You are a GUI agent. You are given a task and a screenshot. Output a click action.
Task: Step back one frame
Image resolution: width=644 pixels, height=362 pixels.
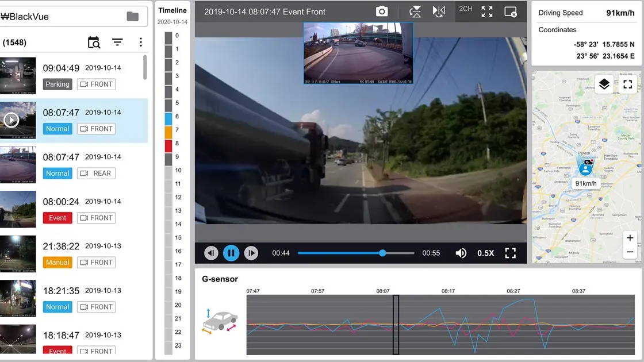211,253
